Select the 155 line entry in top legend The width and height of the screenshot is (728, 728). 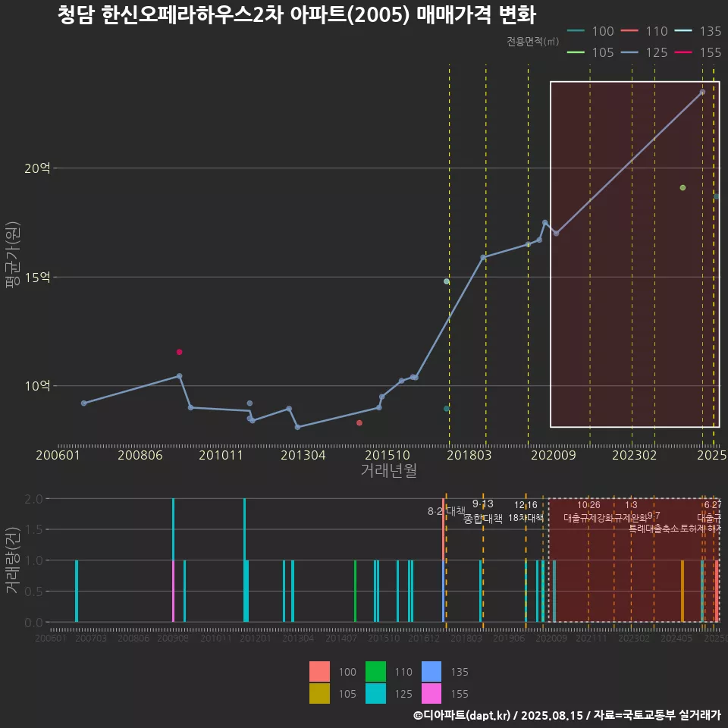click(698, 52)
